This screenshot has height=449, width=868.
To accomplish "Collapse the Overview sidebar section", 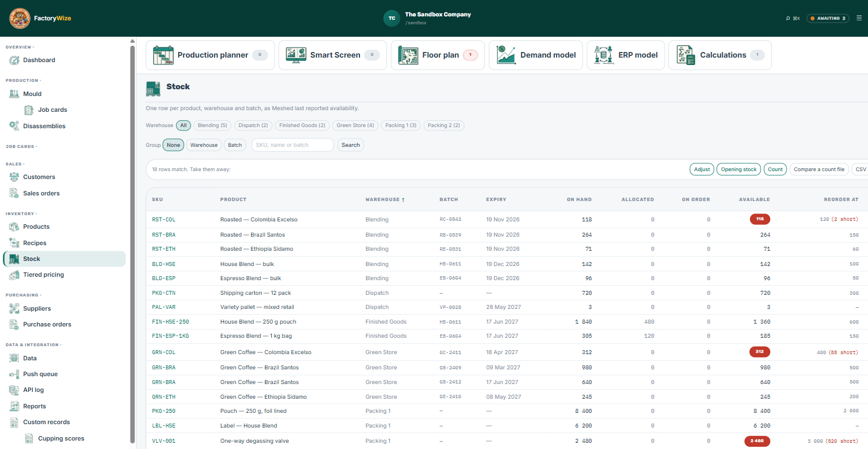I will point(20,47).
